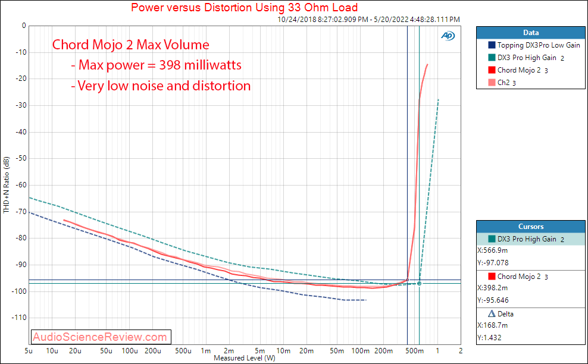
Task: Click the '-110' y-axis tick label
Action: tap(20, 318)
